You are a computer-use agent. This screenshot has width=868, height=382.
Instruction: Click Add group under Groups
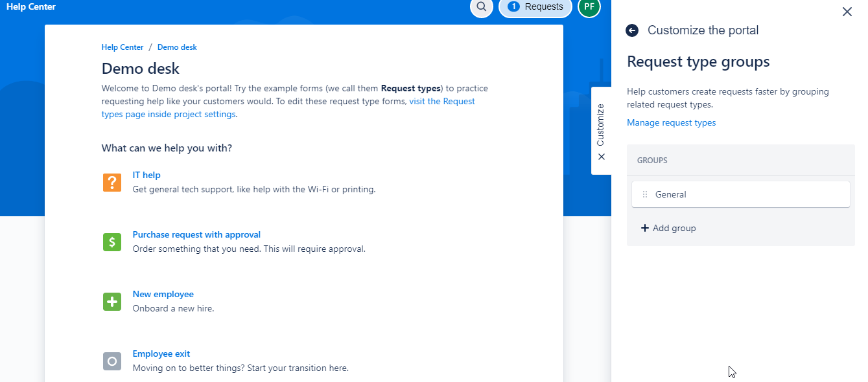[668, 227]
